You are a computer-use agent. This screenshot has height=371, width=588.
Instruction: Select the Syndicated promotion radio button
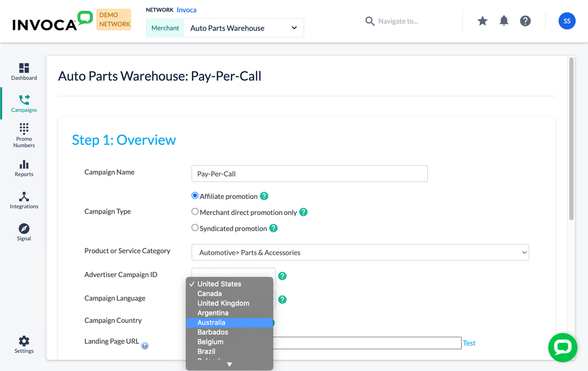pyautogui.click(x=195, y=228)
